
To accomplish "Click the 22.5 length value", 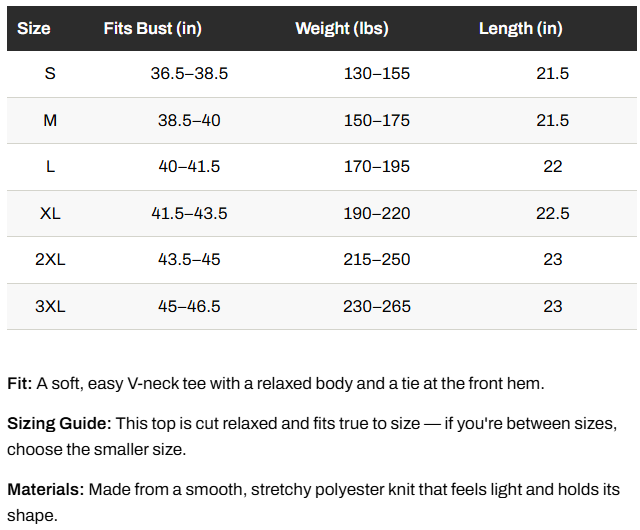I will click(x=553, y=213).
